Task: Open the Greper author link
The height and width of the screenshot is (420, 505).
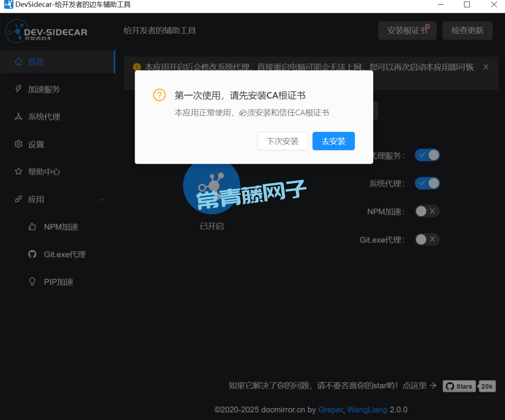Action: tap(330, 410)
